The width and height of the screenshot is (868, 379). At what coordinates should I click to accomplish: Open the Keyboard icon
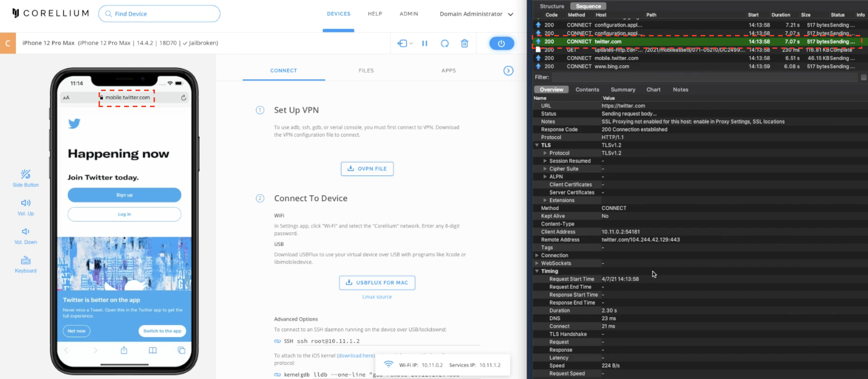[x=26, y=261]
